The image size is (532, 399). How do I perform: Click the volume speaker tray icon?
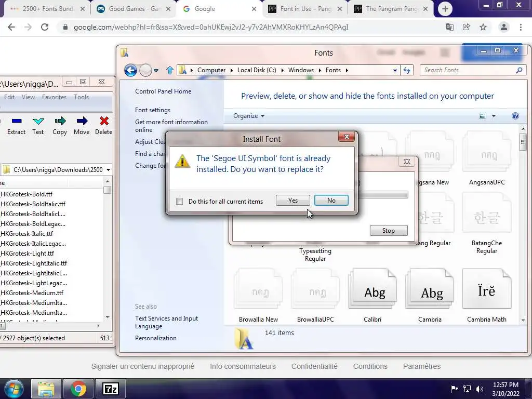[x=480, y=389]
